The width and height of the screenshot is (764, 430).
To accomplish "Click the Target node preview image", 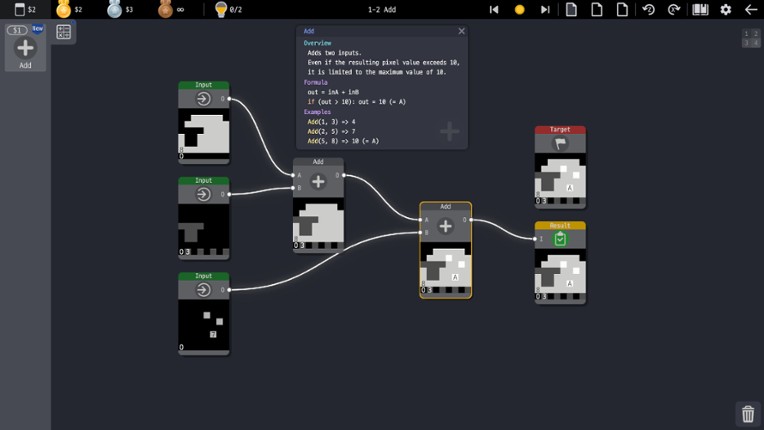I will [560, 181].
